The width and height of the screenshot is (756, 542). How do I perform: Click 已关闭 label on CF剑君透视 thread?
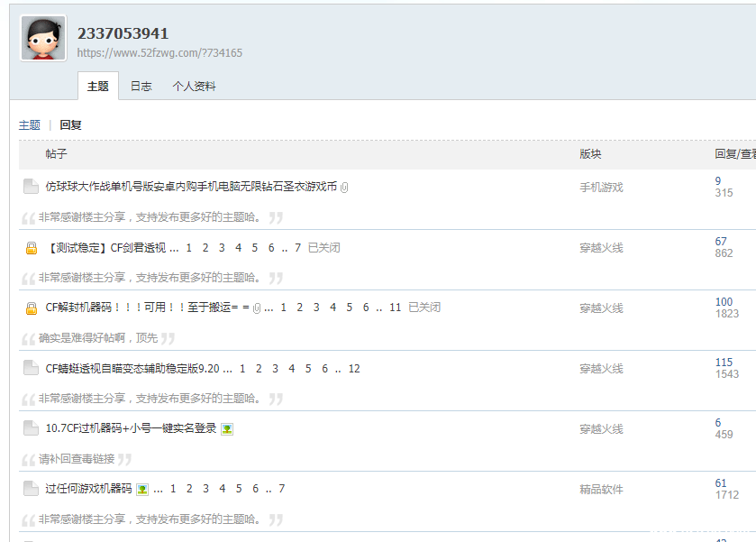tap(324, 248)
